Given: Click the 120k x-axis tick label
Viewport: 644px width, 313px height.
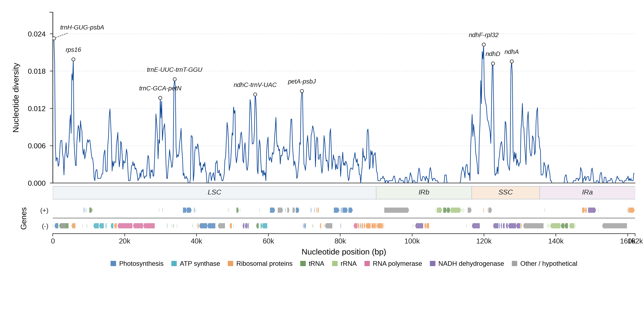Looking at the screenshot, I should pyautogui.click(x=484, y=241).
